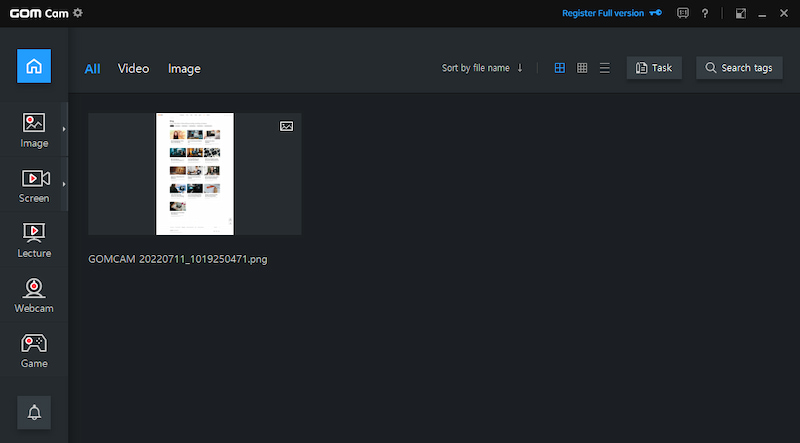Viewport: 800px width, 443px height.
Task: Switch to mini mode window icon
Action: [740, 13]
